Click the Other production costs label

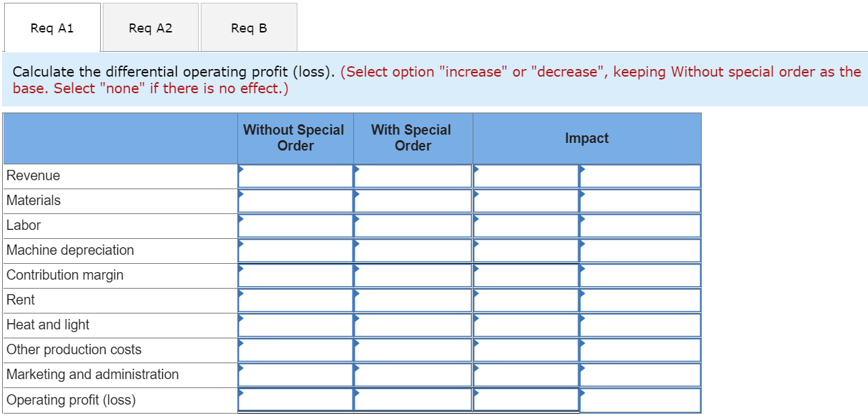coord(74,350)
